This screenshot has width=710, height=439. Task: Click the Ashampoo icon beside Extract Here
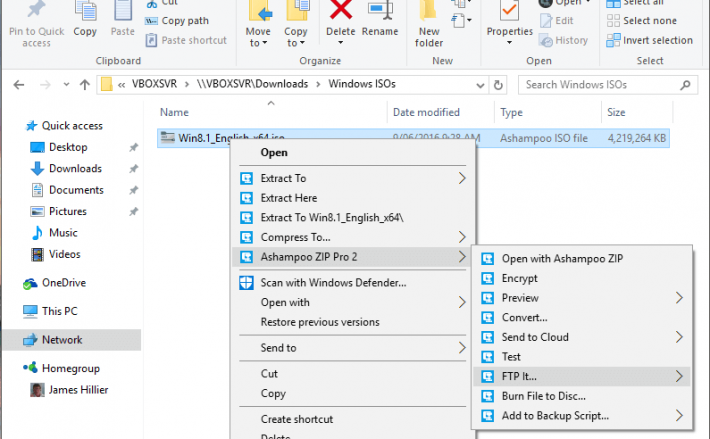click(x=246, y=198)
